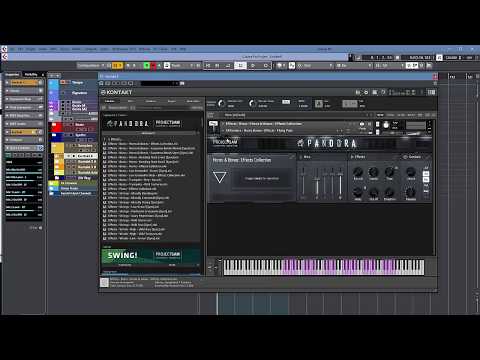This screenshot has height=360, width=480.
Task: Select the Automation tab in Kontakt's browser
Action: pos(193,101)
